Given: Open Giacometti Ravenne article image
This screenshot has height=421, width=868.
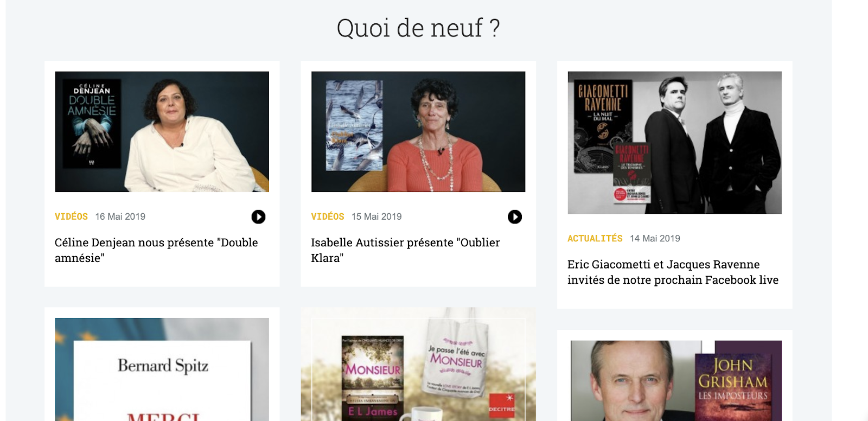Looking at the screenshot, I should (675, 143).
